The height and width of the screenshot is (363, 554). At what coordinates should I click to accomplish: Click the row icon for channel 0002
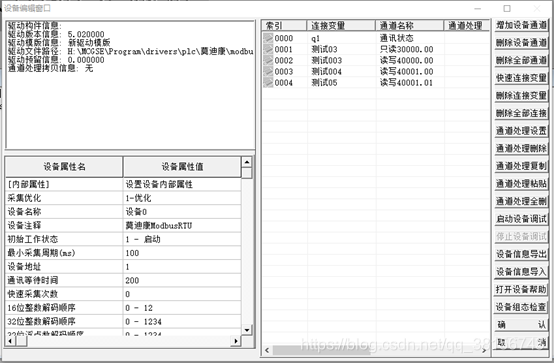[x=268, y=60]
